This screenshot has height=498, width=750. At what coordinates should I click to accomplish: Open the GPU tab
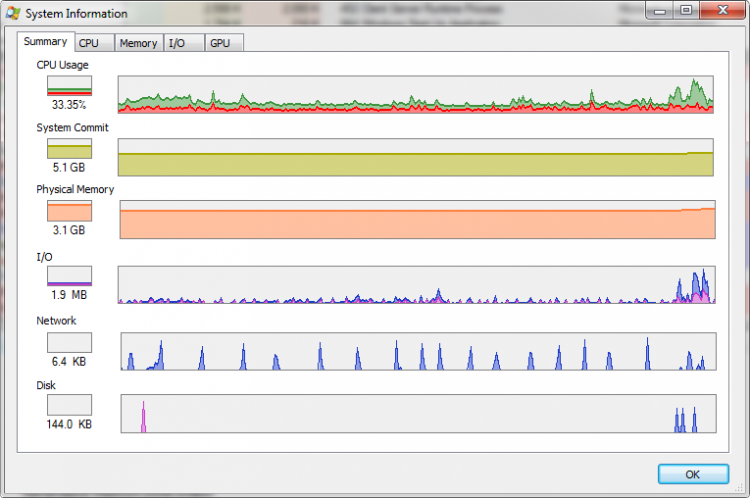point(224,43)
